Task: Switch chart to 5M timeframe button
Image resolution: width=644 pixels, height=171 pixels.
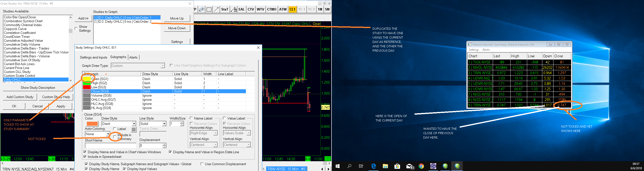Action: coord(327,10)
